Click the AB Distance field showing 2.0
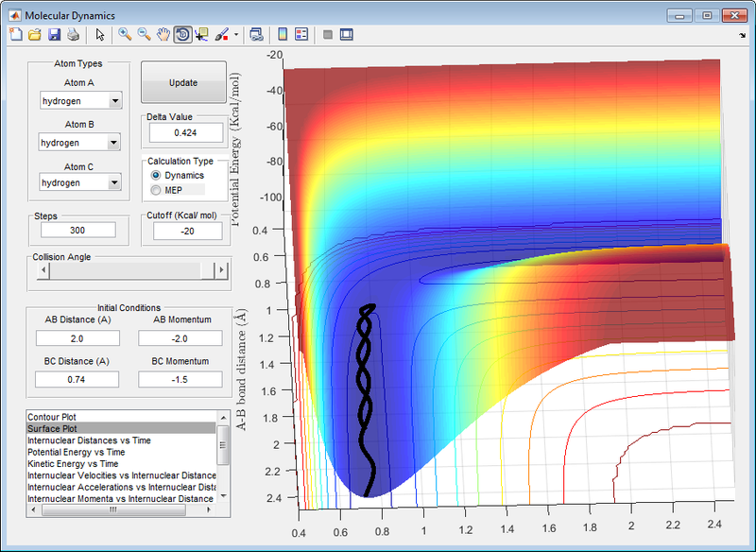756x552 pixels. pyautogui.click(x=77, y=338)
